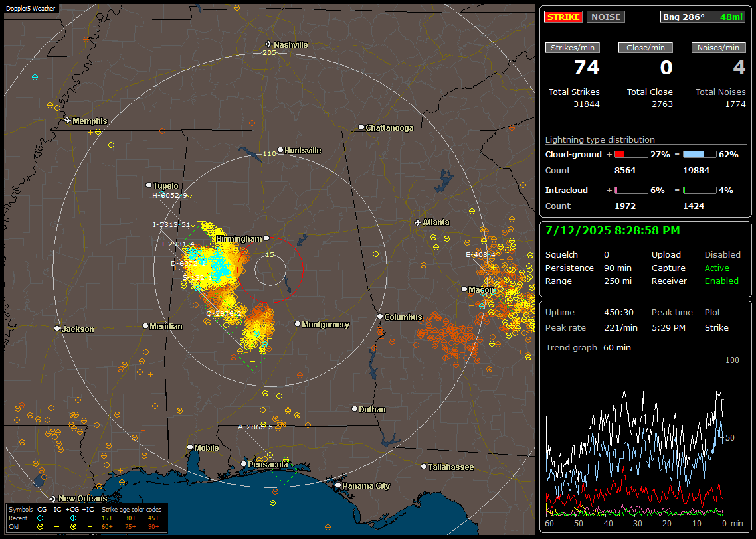The width and height of the screenshot is (756, 539).
Task: Click the storm cell label H-6052-9
Action: tap(169, 196)
